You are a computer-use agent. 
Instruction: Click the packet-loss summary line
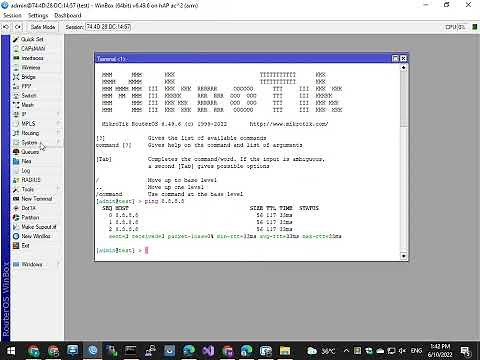(225, 236)
